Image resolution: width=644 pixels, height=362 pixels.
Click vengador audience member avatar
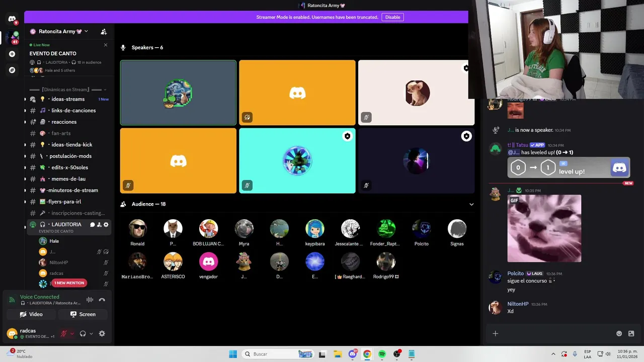[208, 261]
